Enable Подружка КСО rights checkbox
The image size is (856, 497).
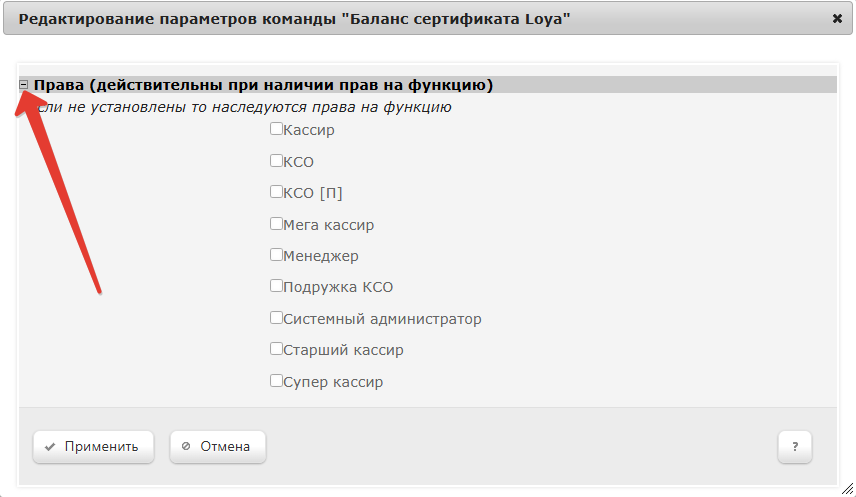[x=276, y=286]
